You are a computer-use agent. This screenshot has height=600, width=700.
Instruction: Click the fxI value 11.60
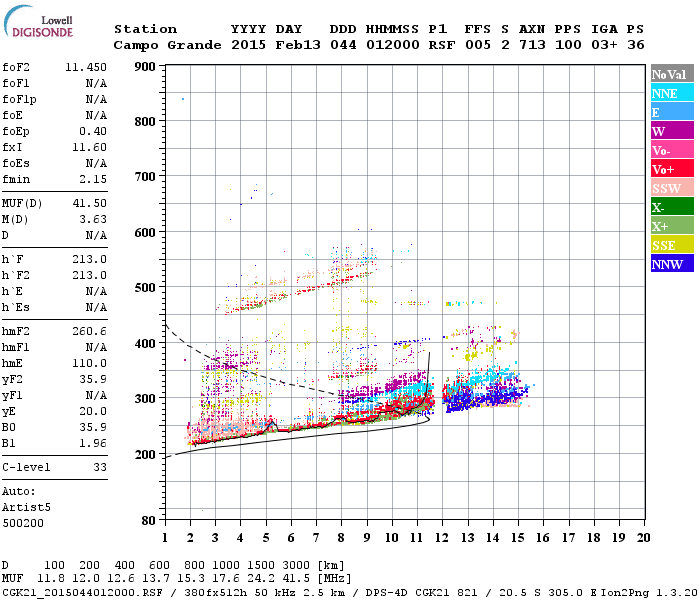[x=89, y=147]
